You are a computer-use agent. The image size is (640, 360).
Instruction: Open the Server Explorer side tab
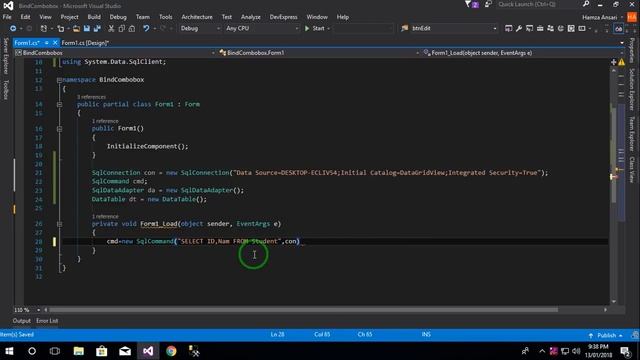pyautogui.click(x=6, y=56)
